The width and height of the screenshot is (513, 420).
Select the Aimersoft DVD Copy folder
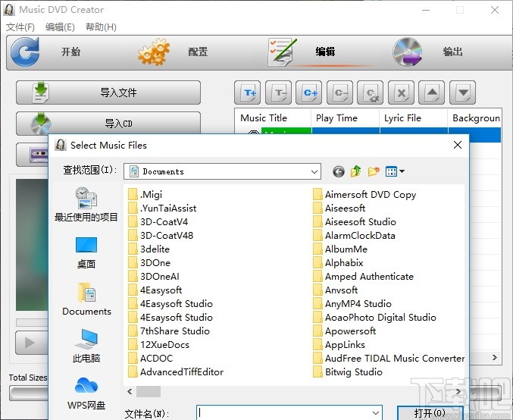pos(364,194)
